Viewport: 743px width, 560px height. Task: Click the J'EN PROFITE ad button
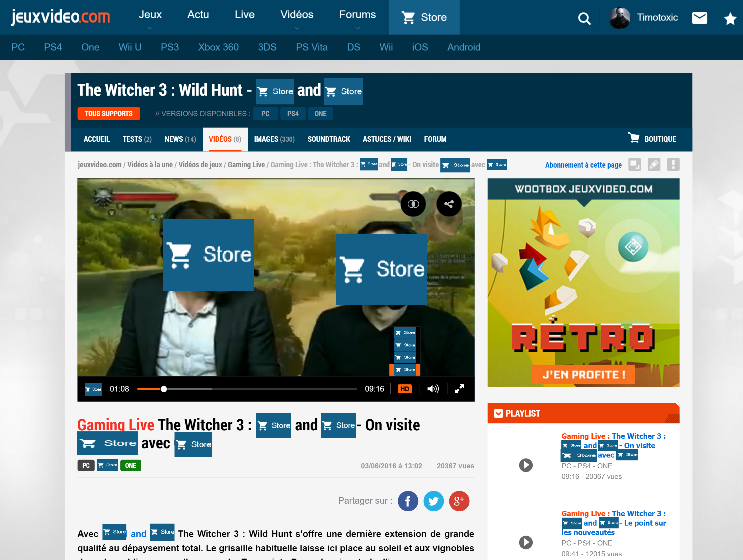(x=584, y=374)
